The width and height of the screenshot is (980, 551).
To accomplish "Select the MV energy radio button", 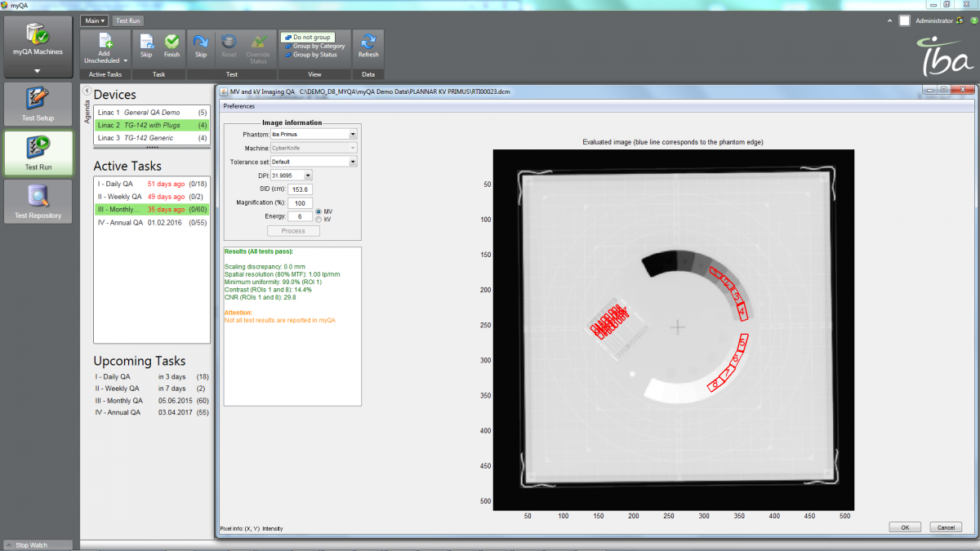I will [x=318, y=212].
